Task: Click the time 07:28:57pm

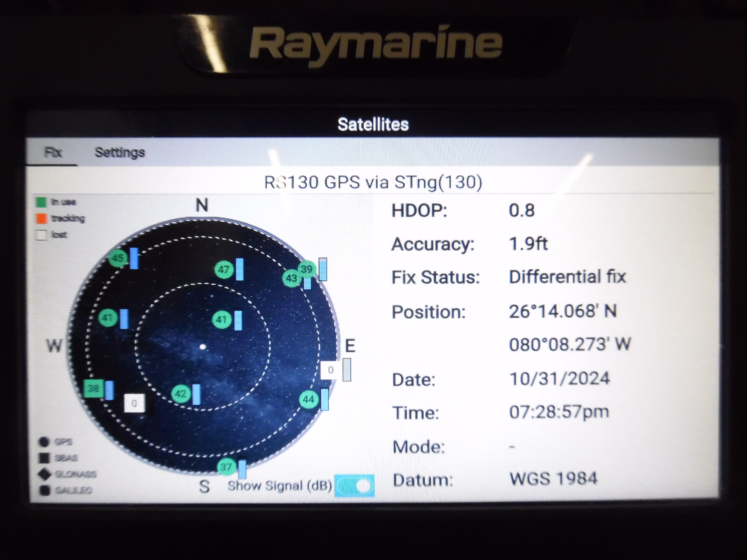Action: [559, 412]
